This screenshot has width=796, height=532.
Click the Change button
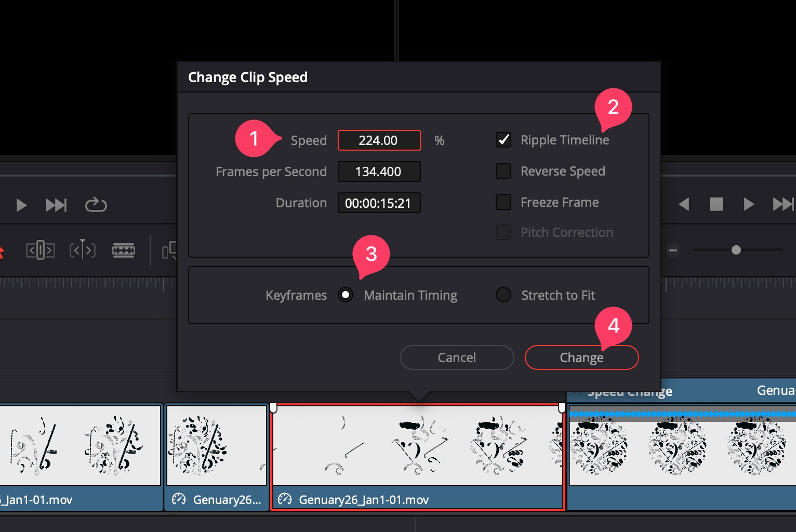tap(581, 357)
